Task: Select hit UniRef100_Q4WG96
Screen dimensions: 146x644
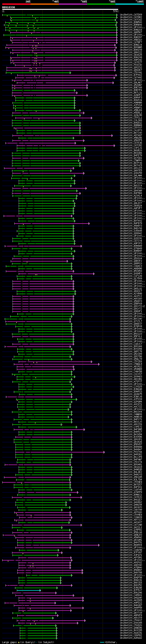Action: point(131,628)
